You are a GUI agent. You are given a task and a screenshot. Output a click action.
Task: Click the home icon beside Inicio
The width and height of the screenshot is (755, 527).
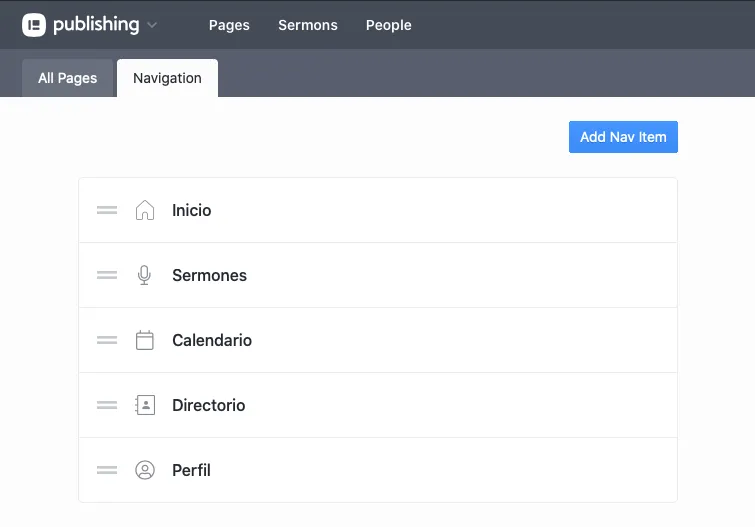coord(145,210)
